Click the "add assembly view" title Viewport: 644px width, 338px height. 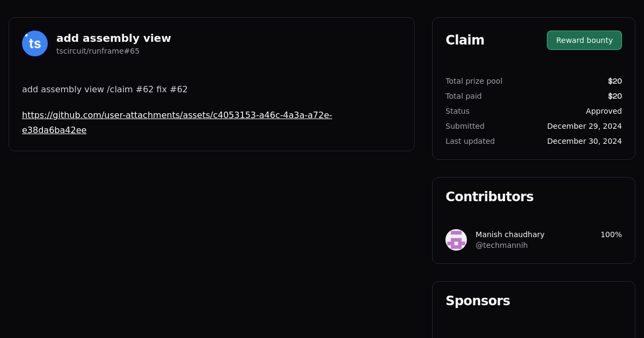coord(113,38)
